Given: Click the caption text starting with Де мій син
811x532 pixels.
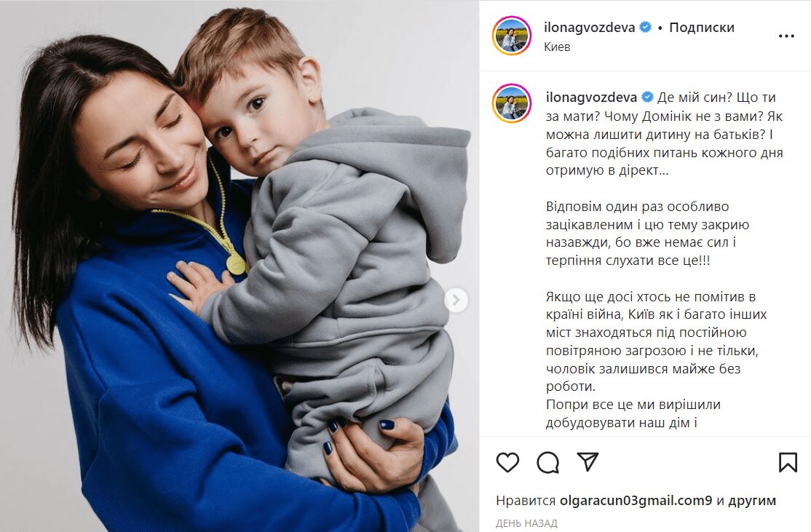Looking at the screenshot, I should click(664, 134).
